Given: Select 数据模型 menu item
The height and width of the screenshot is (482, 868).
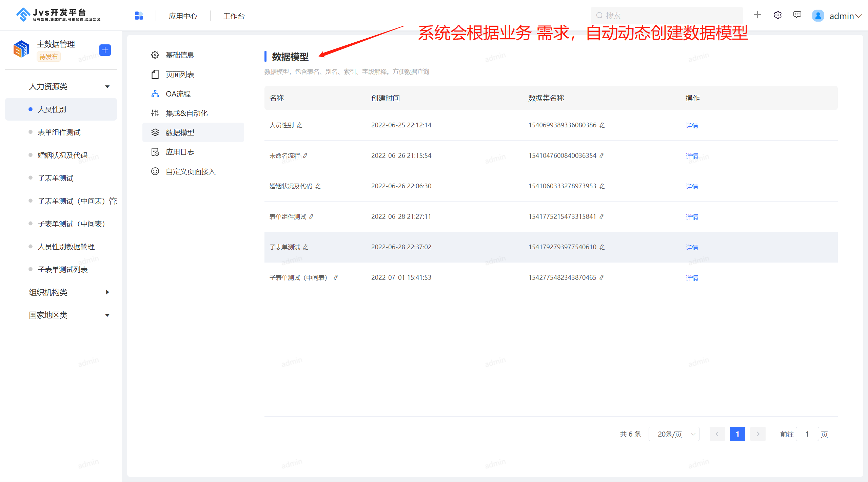Looking at the screenshot, I should coord(193,132).
